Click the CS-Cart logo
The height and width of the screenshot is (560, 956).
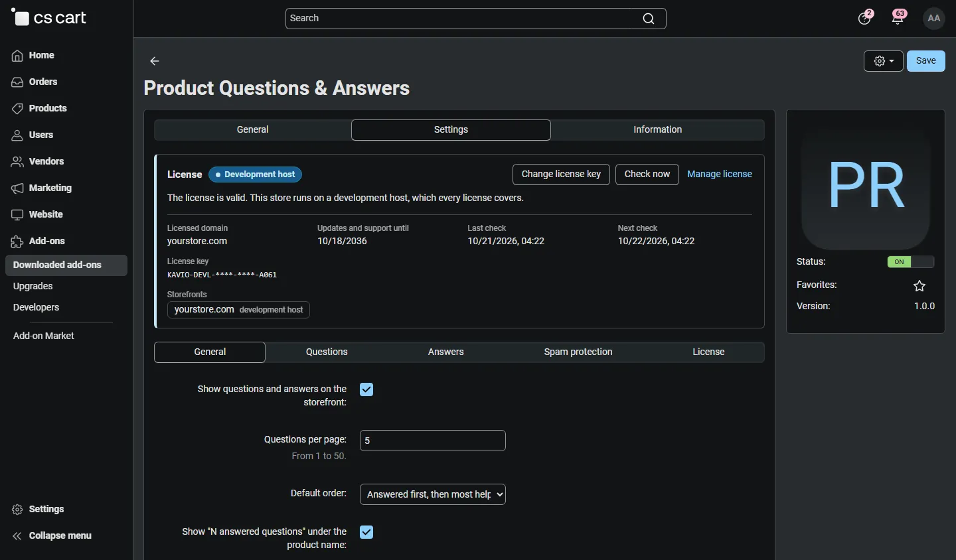48,18
